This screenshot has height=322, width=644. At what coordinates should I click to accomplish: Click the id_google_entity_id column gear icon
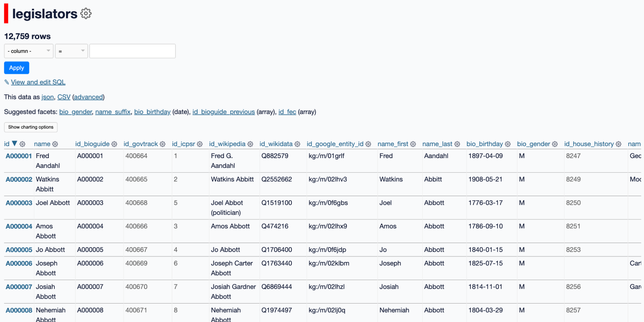[368, 144]
